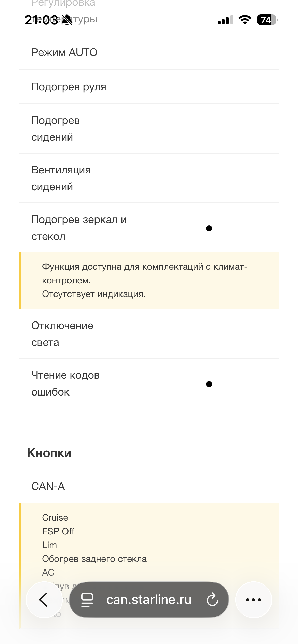Select the CAN-A label
Screen dimensions: 298x644
pyautogui.click(x=48, y=486)
